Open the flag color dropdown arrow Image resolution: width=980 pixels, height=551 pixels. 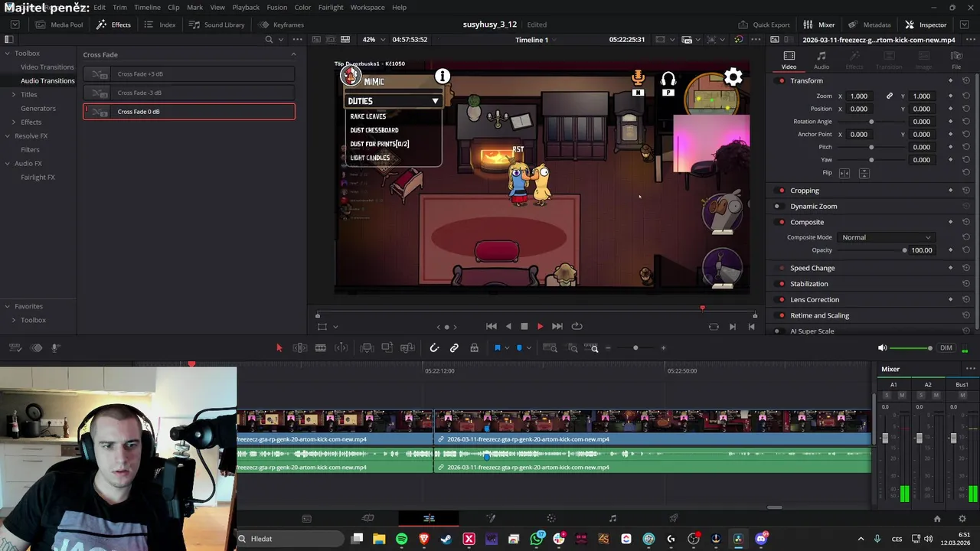(506, 348)
